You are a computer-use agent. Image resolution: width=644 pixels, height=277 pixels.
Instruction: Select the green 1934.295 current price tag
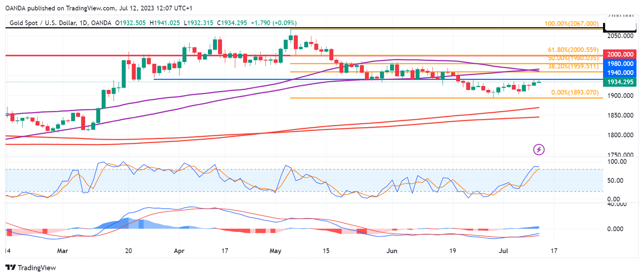(x=621, y=82)
